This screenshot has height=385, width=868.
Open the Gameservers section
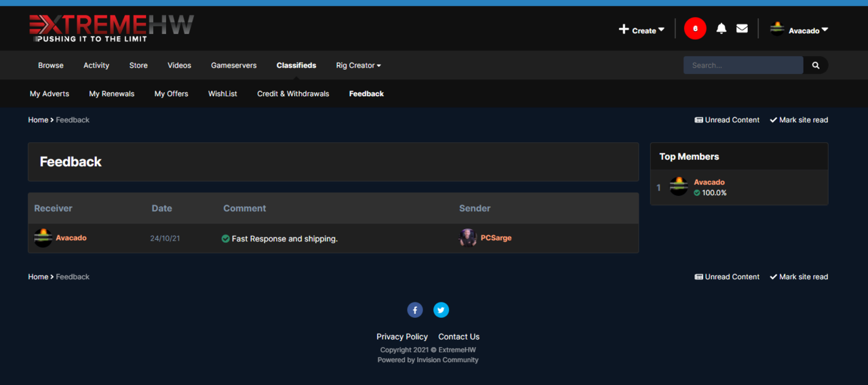(234, 65)
